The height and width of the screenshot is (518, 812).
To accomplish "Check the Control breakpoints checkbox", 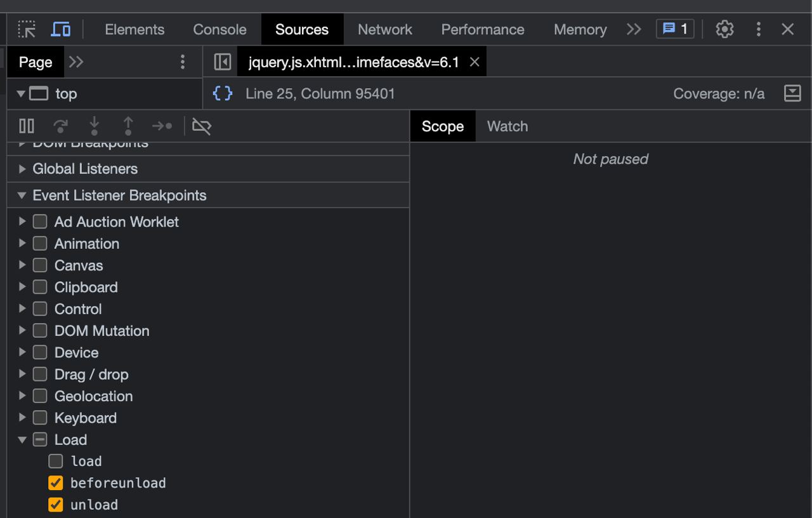I will [x=40, y=309].
